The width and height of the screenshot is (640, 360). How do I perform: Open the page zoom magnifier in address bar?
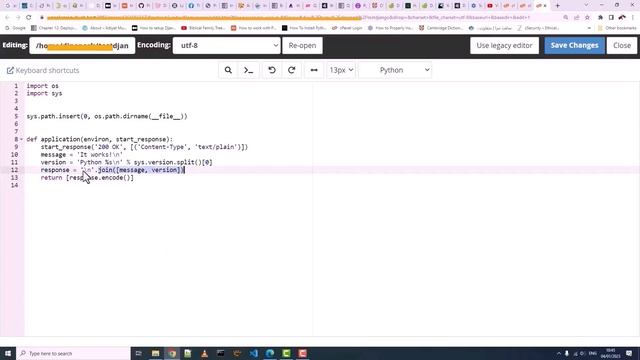pos(566,18)
